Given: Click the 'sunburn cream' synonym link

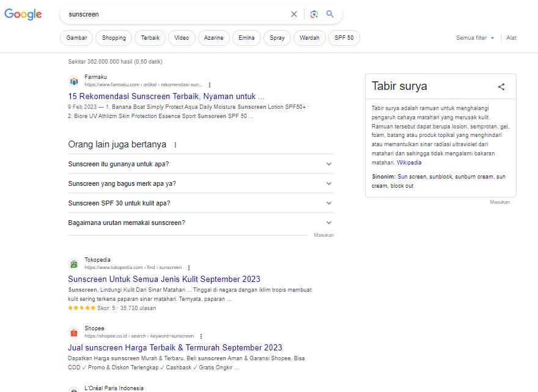Looking at the screenshot, I should point(474,177).
